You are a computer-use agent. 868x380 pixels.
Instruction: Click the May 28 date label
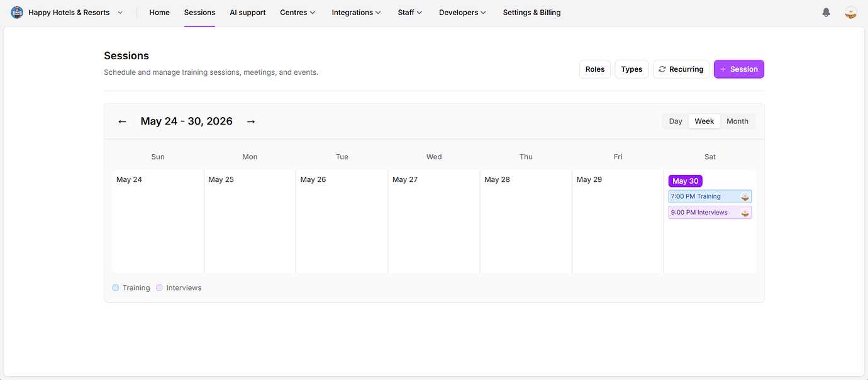[497, 180]
